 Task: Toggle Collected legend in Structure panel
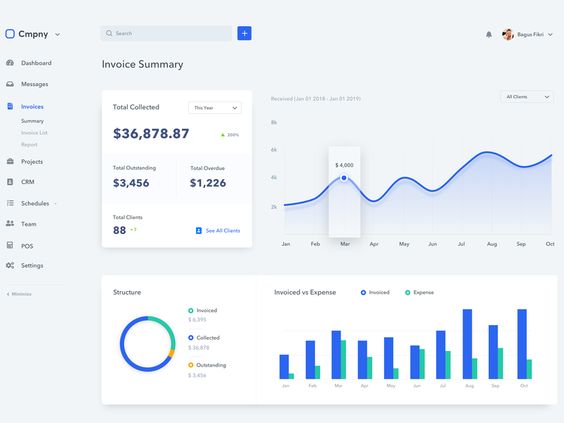(204, 338)
